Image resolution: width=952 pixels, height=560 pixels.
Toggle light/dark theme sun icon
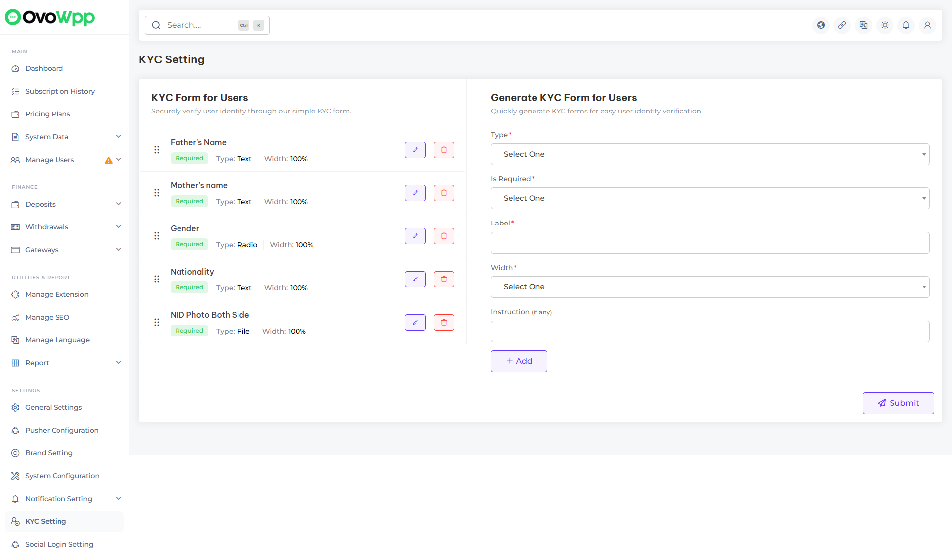tap(885, 25)
